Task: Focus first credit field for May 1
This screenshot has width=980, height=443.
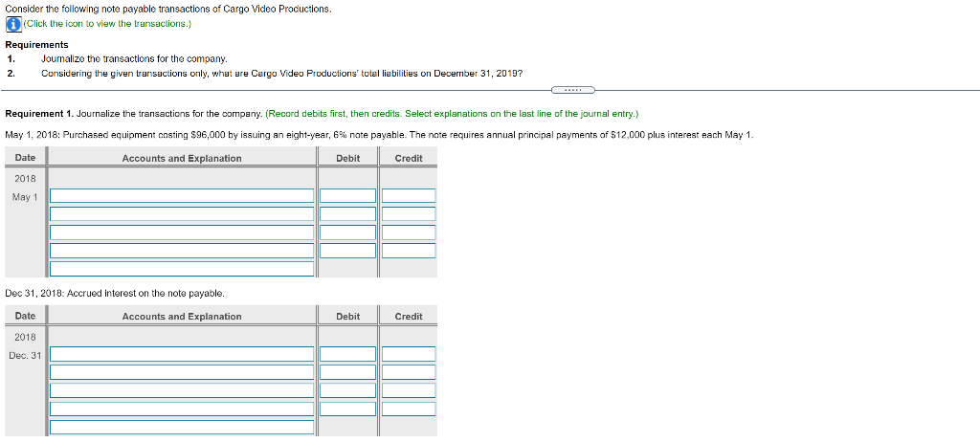Action: pos(409,195)
